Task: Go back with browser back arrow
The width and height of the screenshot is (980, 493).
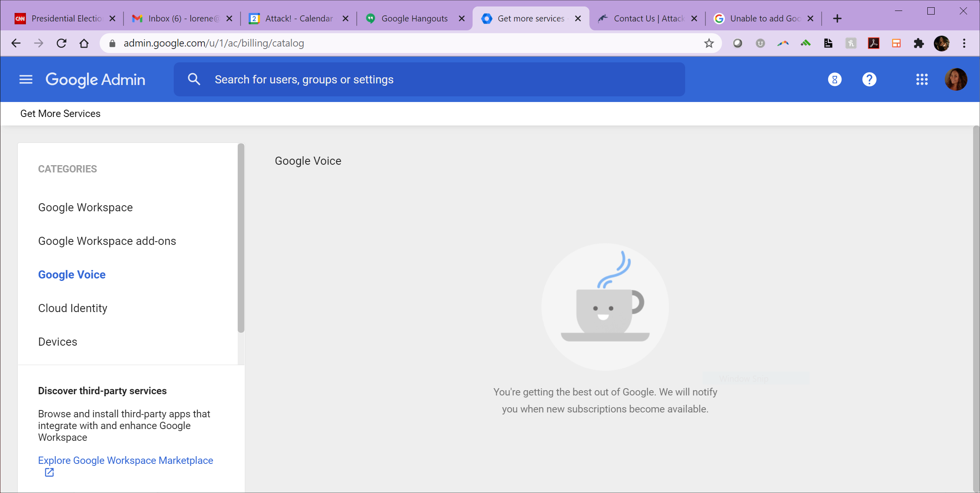Action: pos(16,43)
